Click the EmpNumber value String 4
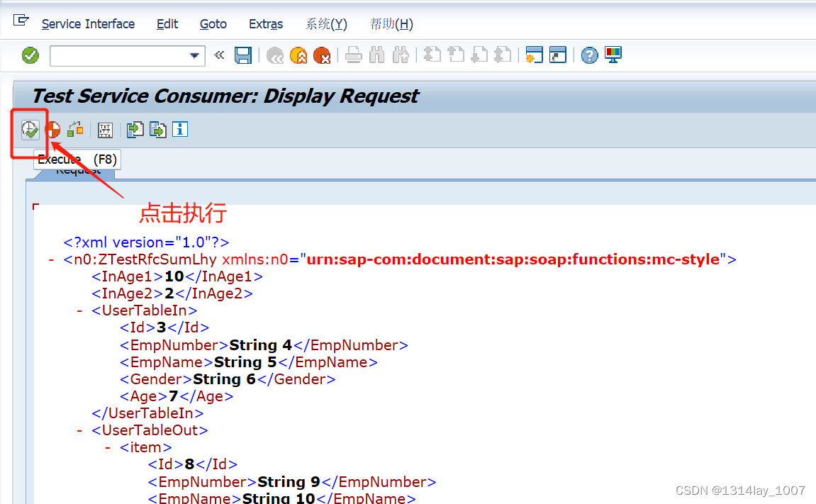816x504 pixels. [261, 345]
